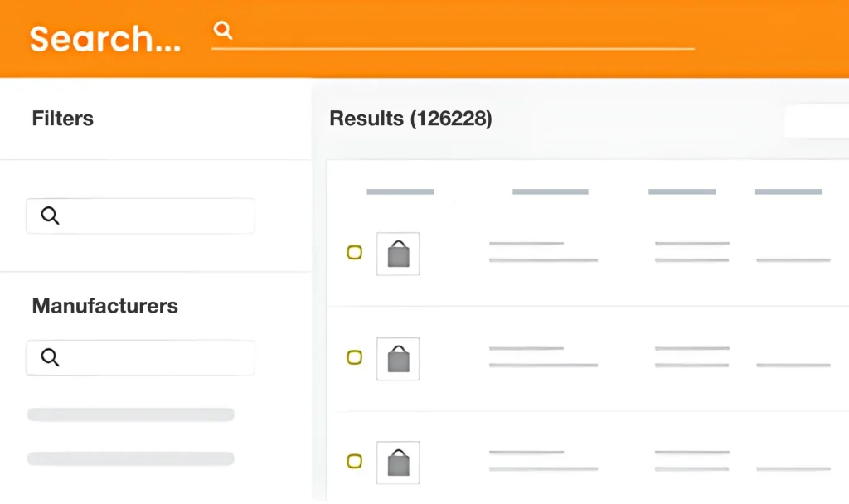This screenshot has height=504, width=849.
Task: Check the third result row checkbox
Action: [355, 462]
